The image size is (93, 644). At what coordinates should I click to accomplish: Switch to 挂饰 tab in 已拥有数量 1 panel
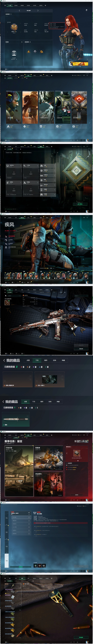[50, 401]
